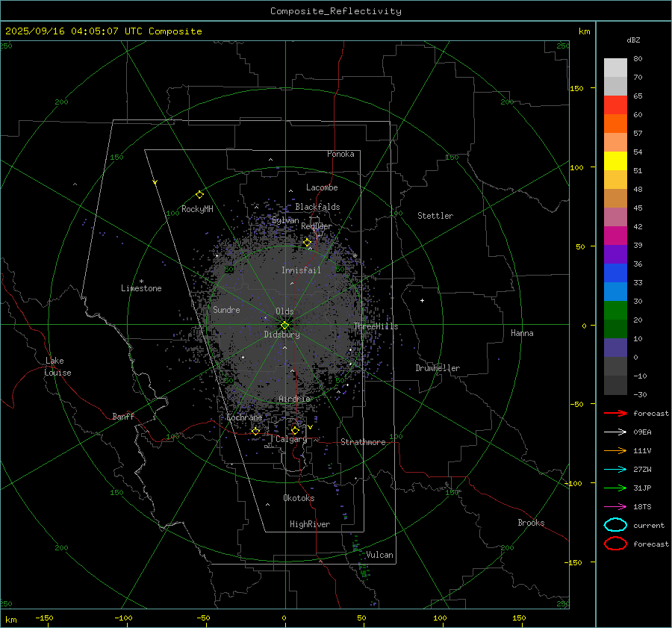
Task: Select the white 09EA arrow icon
Action: point(615,432)
